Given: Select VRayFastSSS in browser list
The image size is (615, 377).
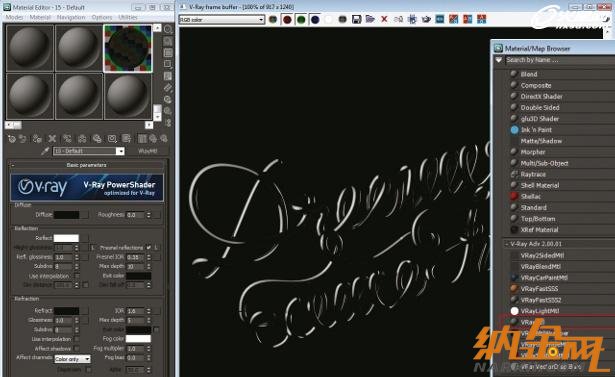Looking at the screenshot, I should (x=539, y=289).
